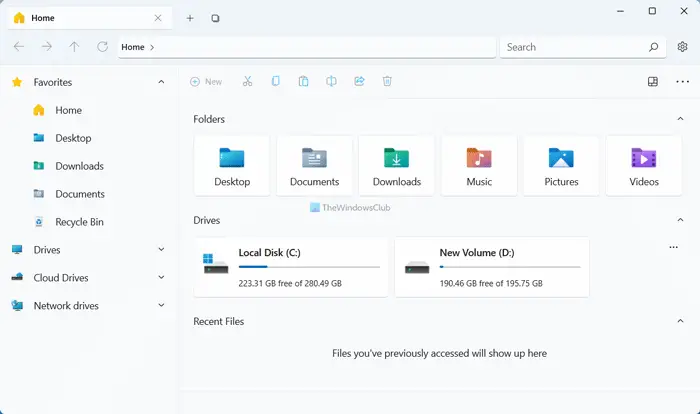The image size is (700, 414).
Task: Collapse the Favorites sidebar section
Action: tap(161, 82)
